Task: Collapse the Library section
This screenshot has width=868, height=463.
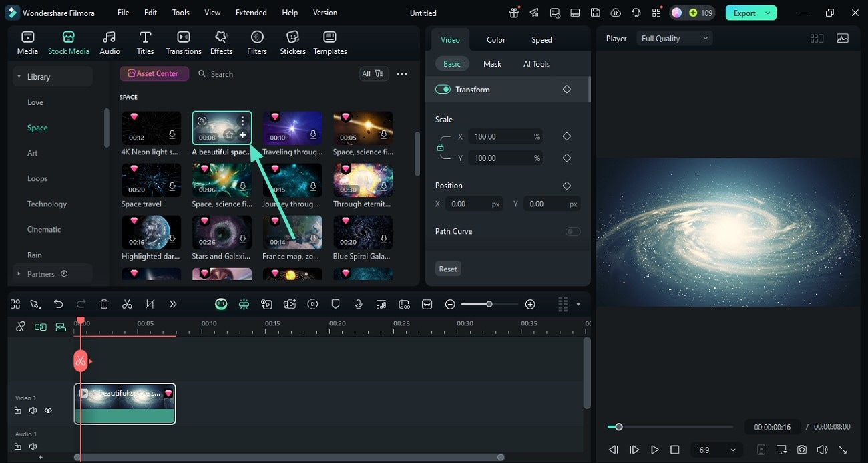Action: click(x=19, y=77)
